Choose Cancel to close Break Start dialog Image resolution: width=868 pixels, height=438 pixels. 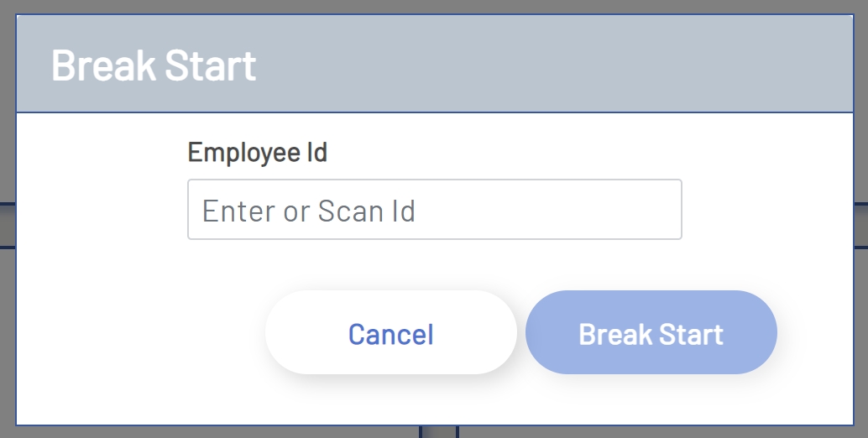tap(390, 333)
